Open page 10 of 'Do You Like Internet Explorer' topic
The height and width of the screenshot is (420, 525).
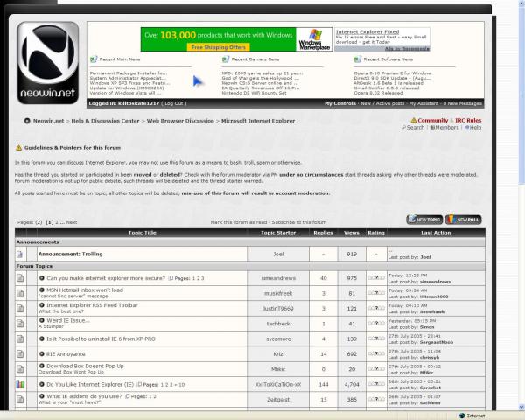(181, 385)
